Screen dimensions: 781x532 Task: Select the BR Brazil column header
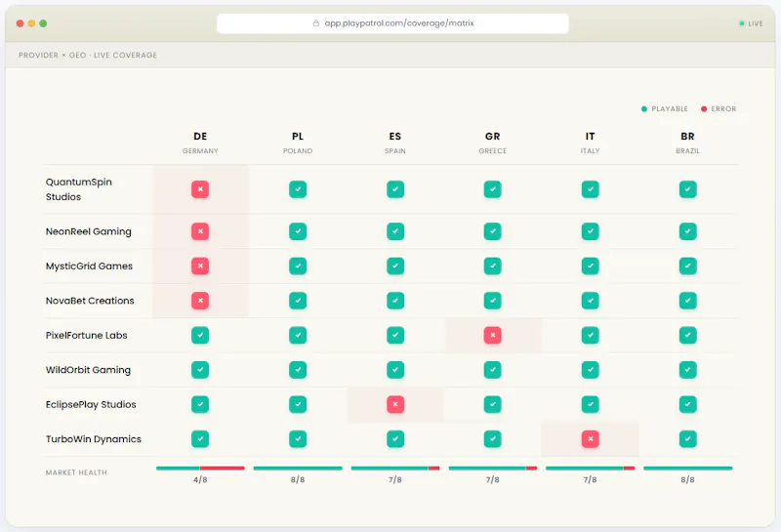click(x=688, y=143)
